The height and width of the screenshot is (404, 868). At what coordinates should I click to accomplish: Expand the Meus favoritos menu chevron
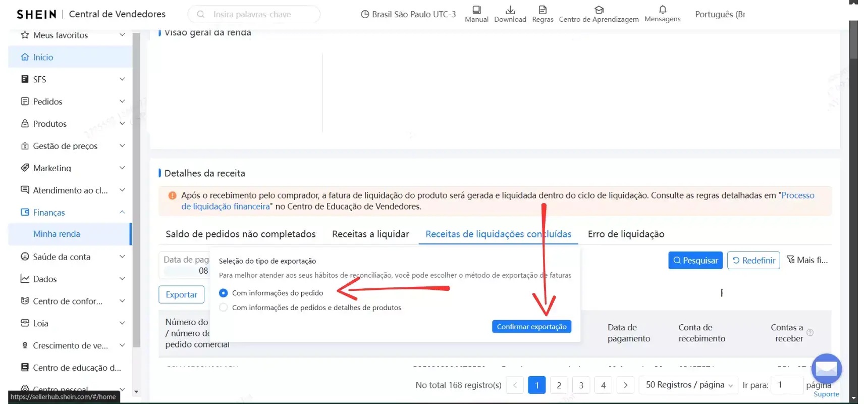pos(122,35)
